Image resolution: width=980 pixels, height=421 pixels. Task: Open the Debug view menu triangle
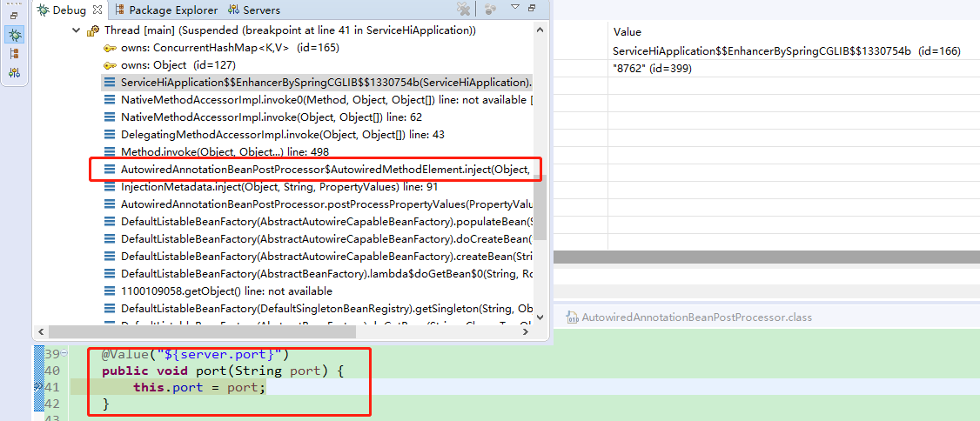click(x=515, y=7)
